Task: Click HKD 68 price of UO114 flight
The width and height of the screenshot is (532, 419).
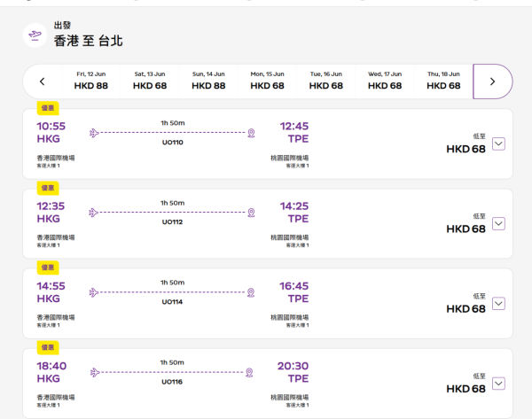Action: (x=465, y=309)
